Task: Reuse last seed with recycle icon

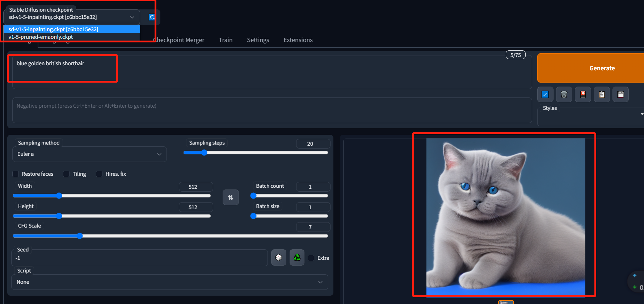Action: (297, 258)
